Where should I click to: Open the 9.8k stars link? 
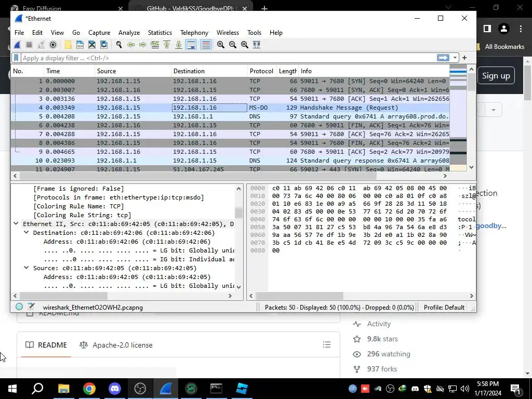pyautogui.click(x=382, y=339)
